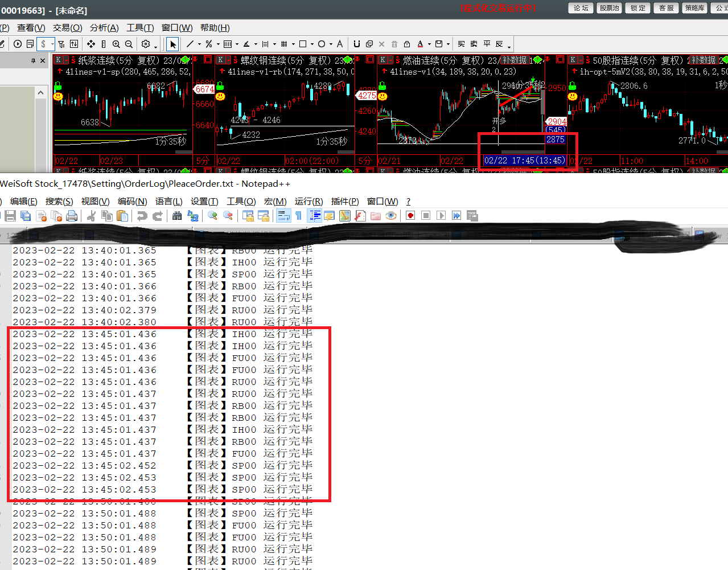The width and height of the screenshot is (728, 570).
Task: Start macro recording red dot
Action: point(410,216)
